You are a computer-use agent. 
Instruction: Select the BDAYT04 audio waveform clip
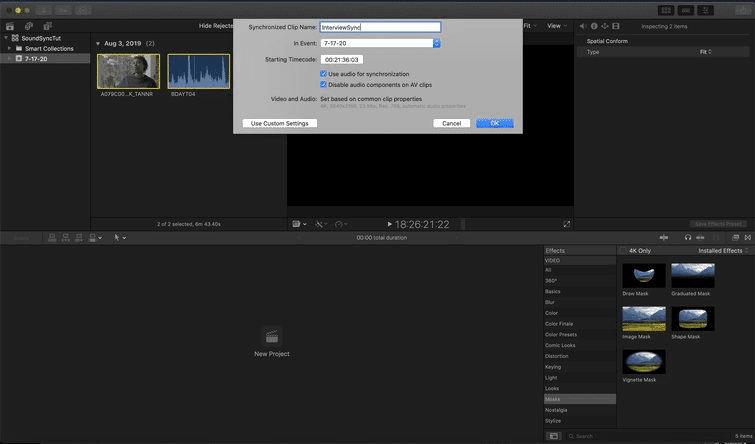coord(199,71)
